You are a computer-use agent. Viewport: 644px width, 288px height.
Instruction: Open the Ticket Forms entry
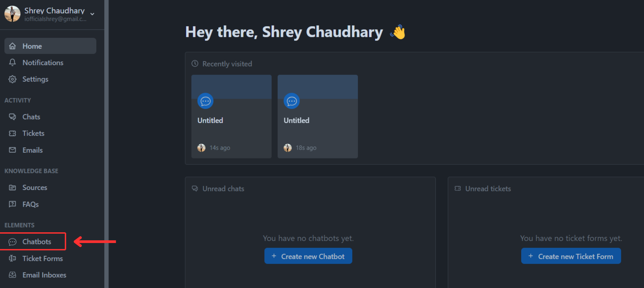pos(43,258)
